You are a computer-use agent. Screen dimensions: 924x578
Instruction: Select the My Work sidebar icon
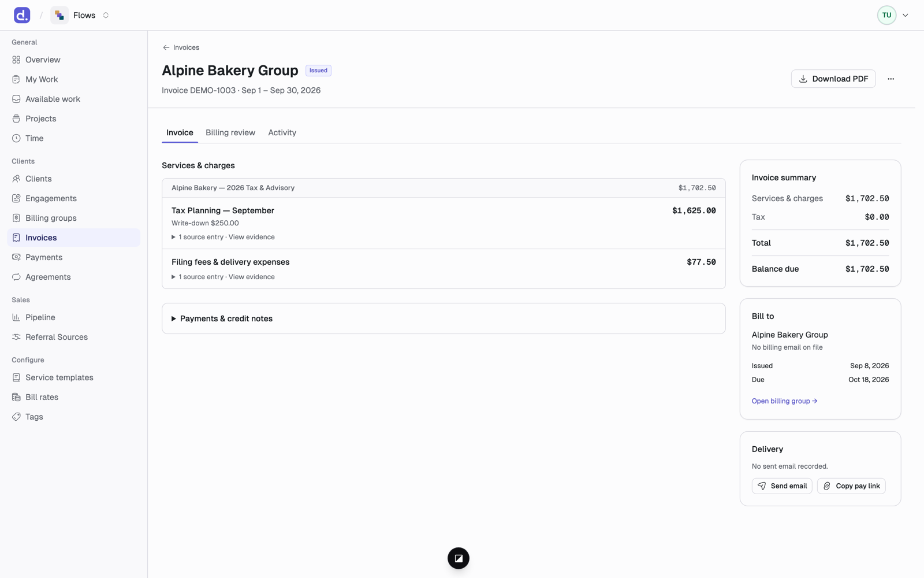[x=16, y=79]
